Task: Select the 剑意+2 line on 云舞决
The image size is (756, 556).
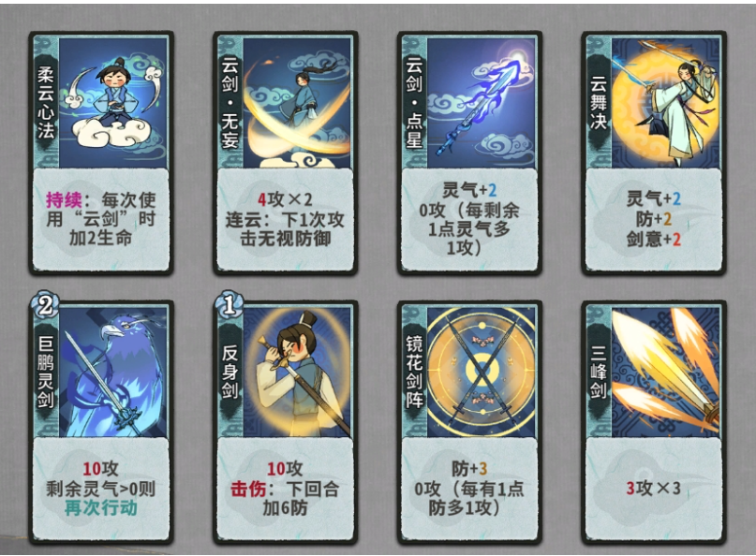Action: tap(653, 239)
